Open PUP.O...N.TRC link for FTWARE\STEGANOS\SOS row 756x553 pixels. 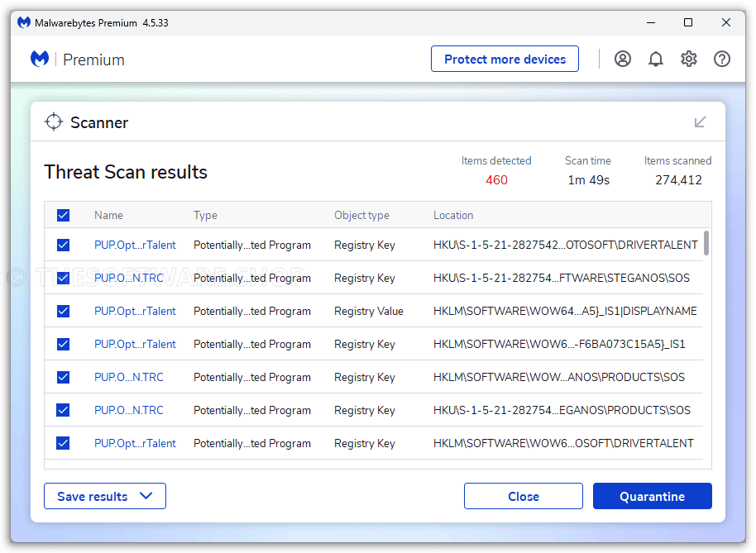[x=129, y=279]
